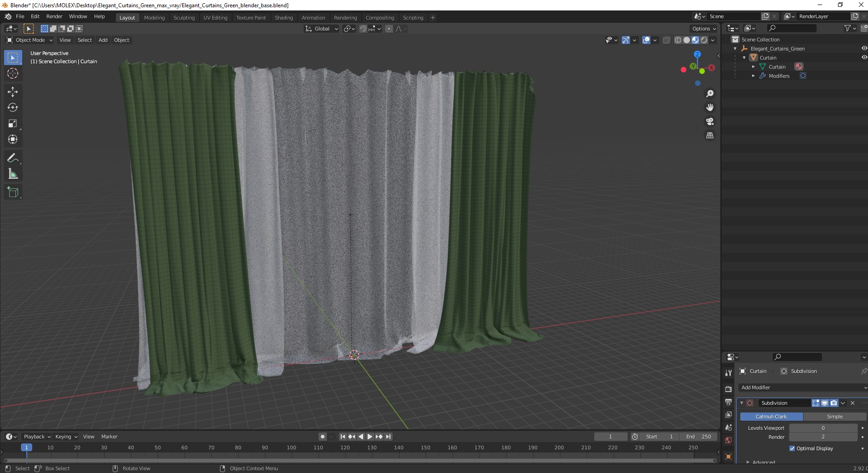Click the outliner filter funnel icon
868x473 pixels.
pyautogui.click(x=847, y=28)
